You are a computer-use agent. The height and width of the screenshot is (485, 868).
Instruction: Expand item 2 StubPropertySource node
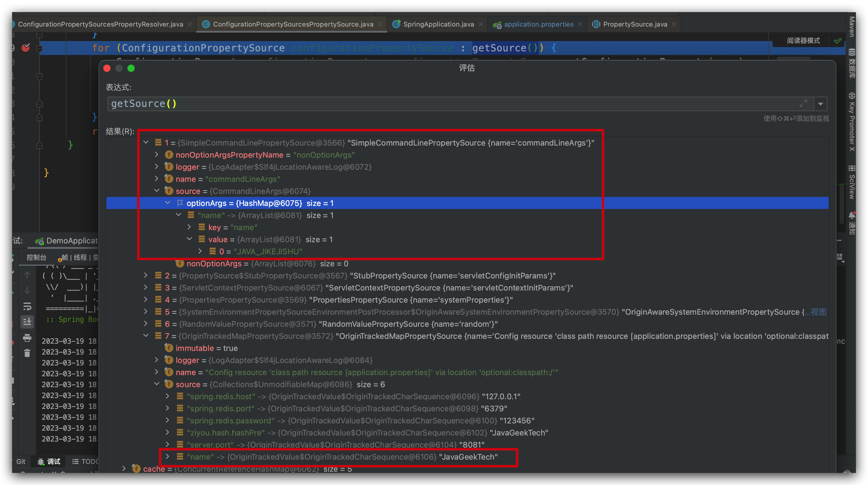click(x=146, y=275)
